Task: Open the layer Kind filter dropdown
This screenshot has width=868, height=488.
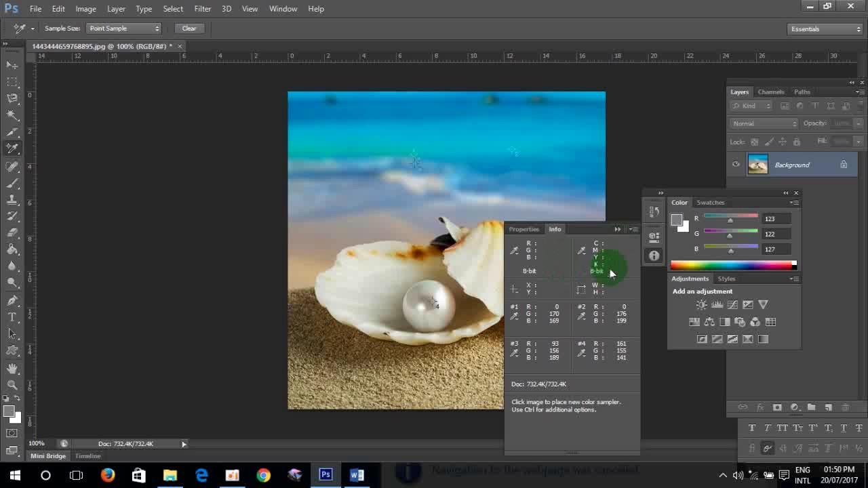Action: [x=751, y=106]
